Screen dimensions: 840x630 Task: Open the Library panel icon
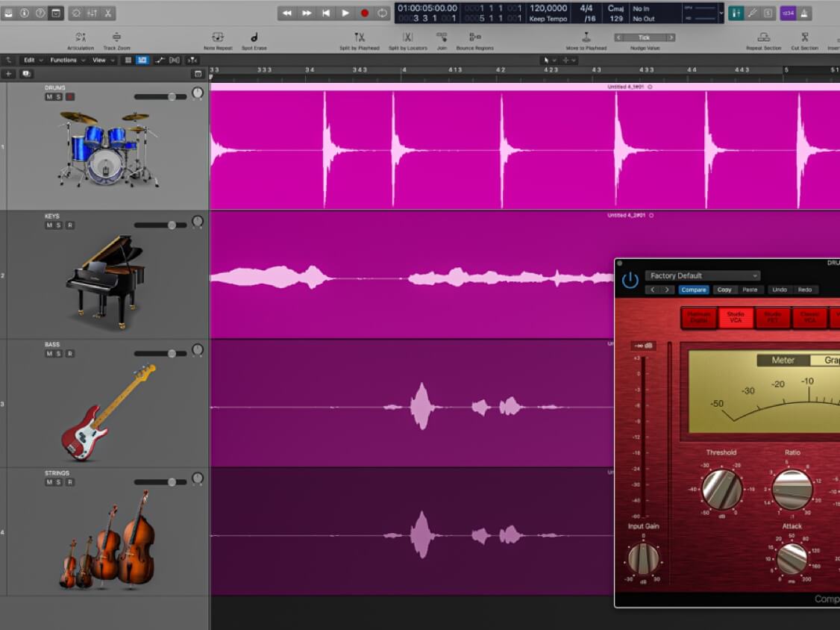pyautogui.click(x=8, y=13)
